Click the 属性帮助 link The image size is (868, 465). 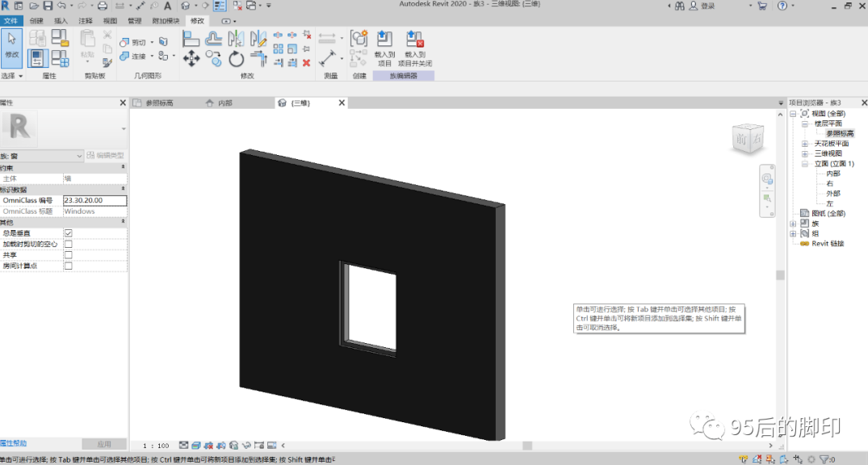(14, 443)
